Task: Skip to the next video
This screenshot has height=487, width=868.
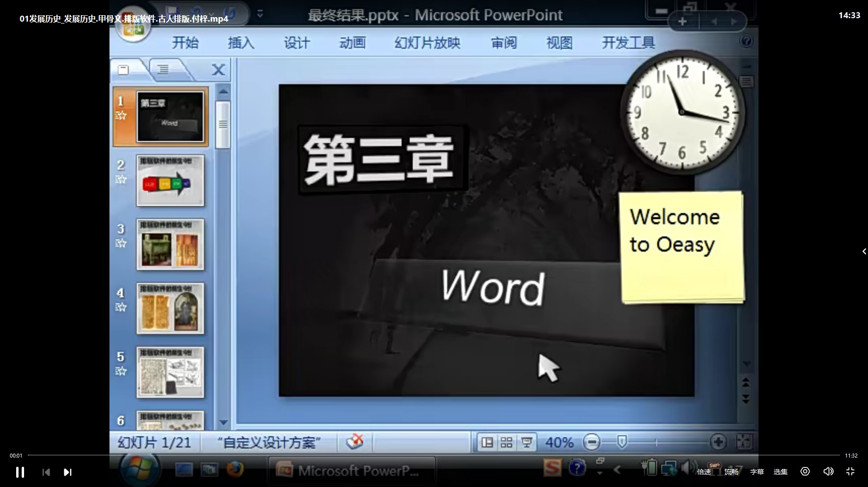Action: tap(68, 472)
